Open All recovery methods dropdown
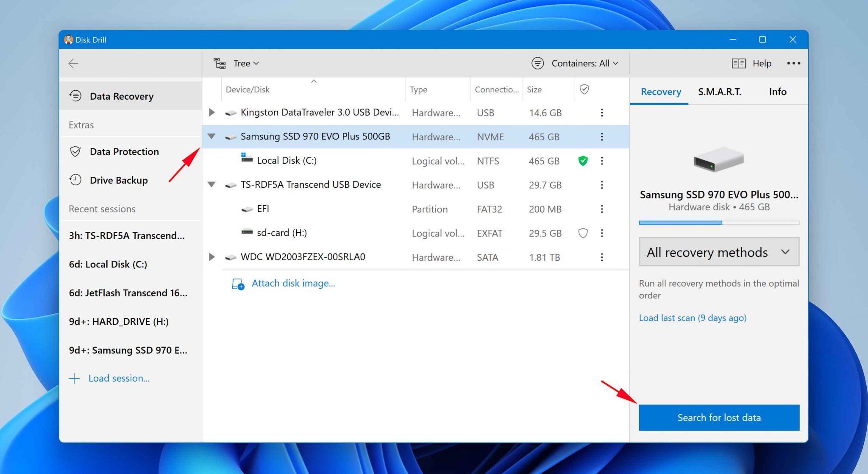The width and height of the screenshot is (868, 474). tap(720, 253)
